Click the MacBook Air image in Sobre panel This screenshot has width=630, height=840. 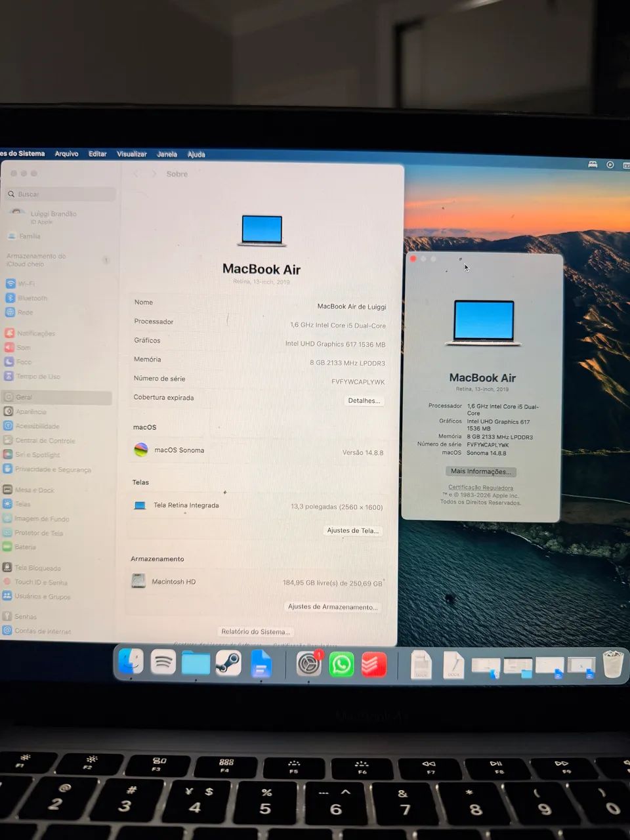point(262,230)
